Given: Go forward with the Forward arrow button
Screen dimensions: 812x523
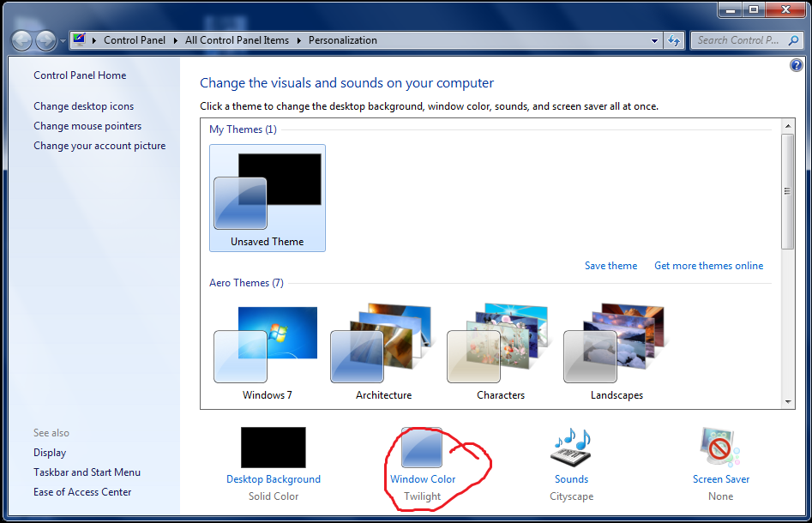Looking at the screenshot, I should [x=46, y=40].
